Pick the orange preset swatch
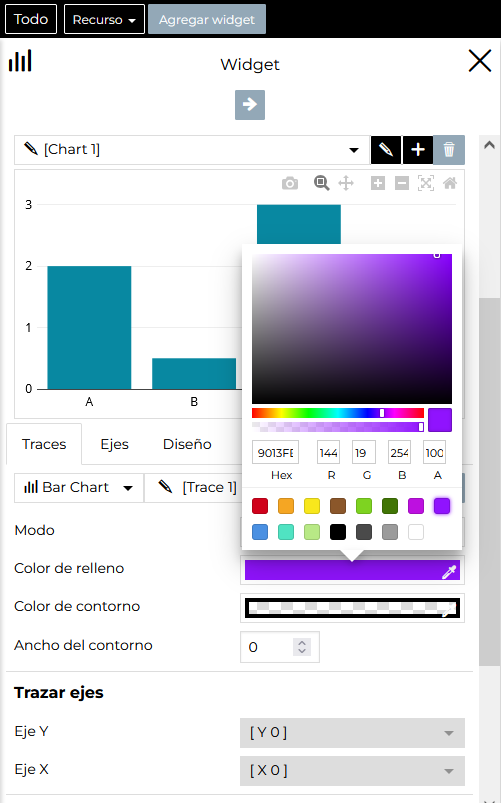This screenshot has width=501, height=803. click(286, 506)
